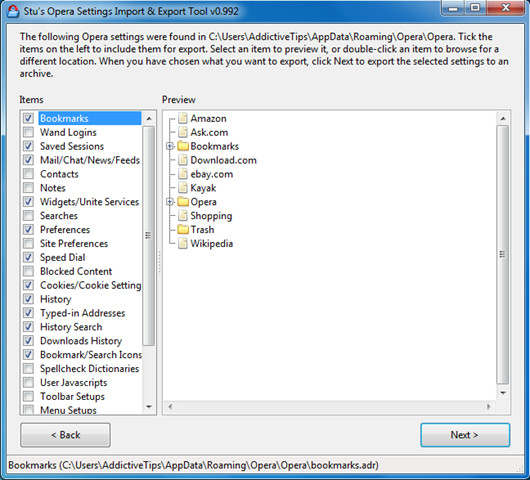This screenshot has height=480, width=530.
Task: Expand the Opera folder tree node
Action: [x=170, y=202]
